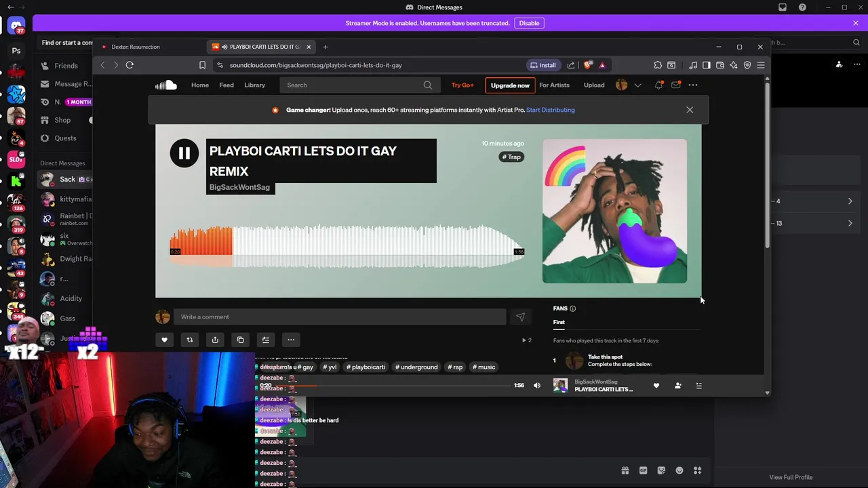Select the First tab under Fans
This screenshot has height=488, width=868.
point(559,322)
